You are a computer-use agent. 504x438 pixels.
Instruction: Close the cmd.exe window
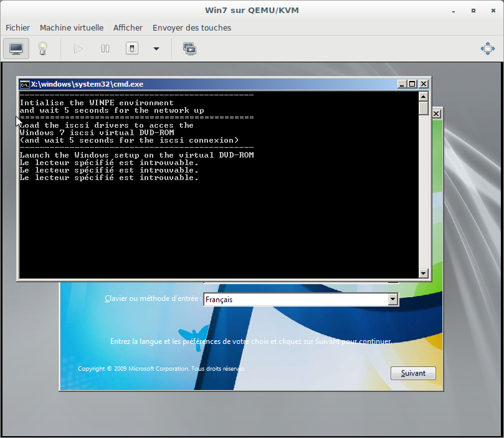(x=424, y=84)
